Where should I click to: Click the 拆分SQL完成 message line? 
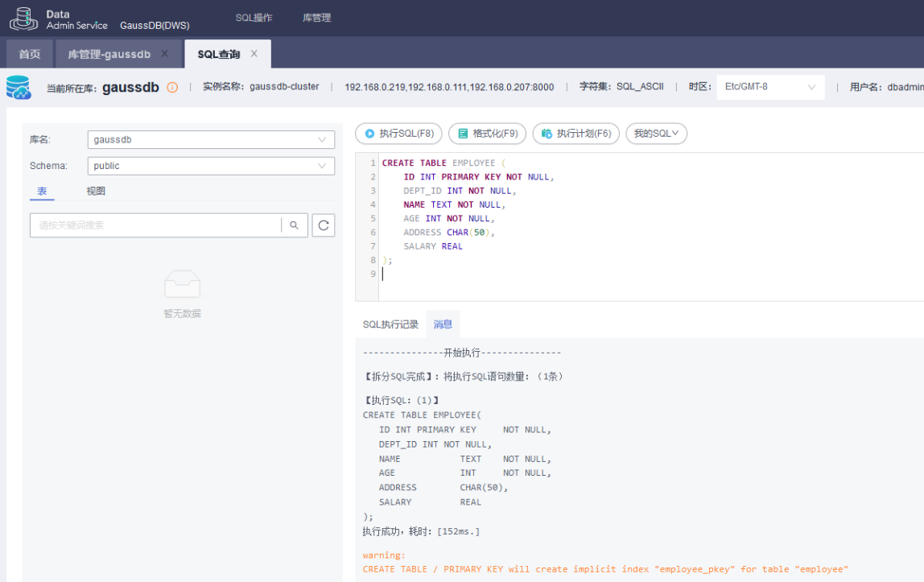click(463, 377)
